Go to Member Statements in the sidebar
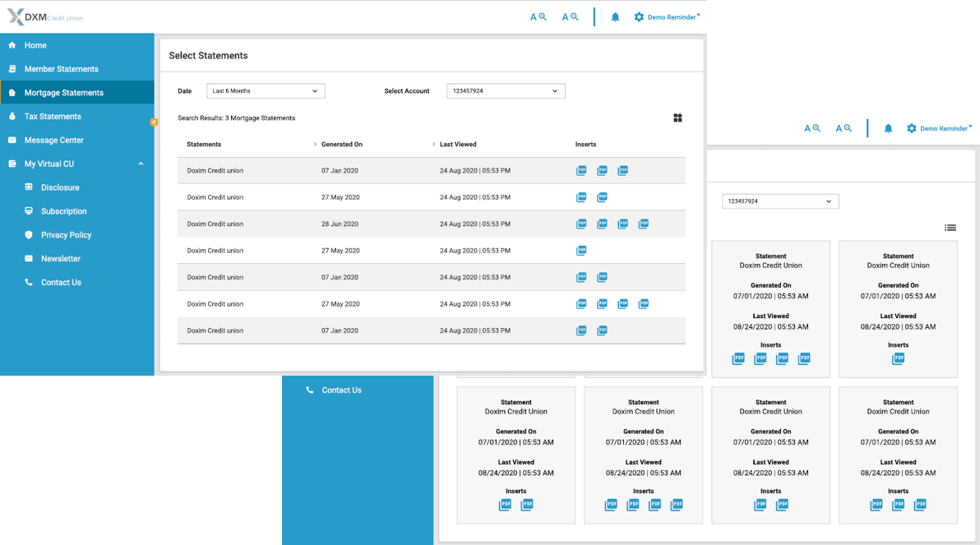This screenshot has height=545, width=980. coord(61,69)
